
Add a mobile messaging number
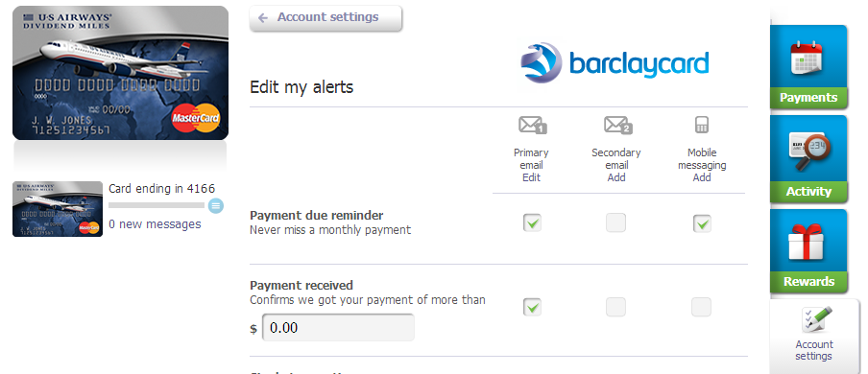click(x=701, y=177)
